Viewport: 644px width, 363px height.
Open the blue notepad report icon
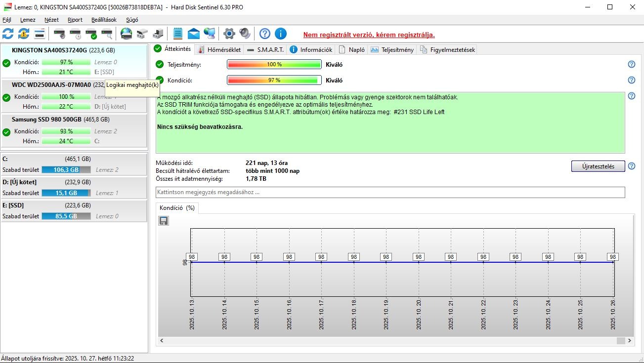point(178,34)
